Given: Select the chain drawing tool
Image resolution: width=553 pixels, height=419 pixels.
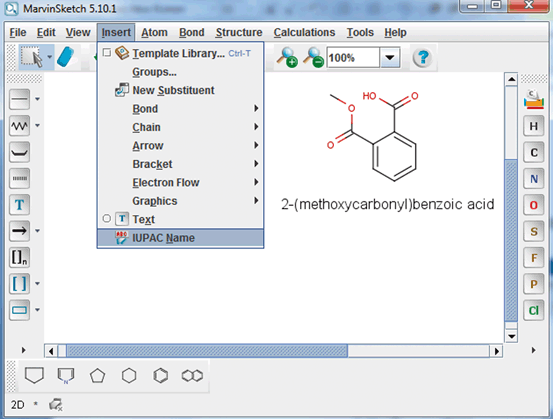Looking at the screenshot, I should [19, 126].
